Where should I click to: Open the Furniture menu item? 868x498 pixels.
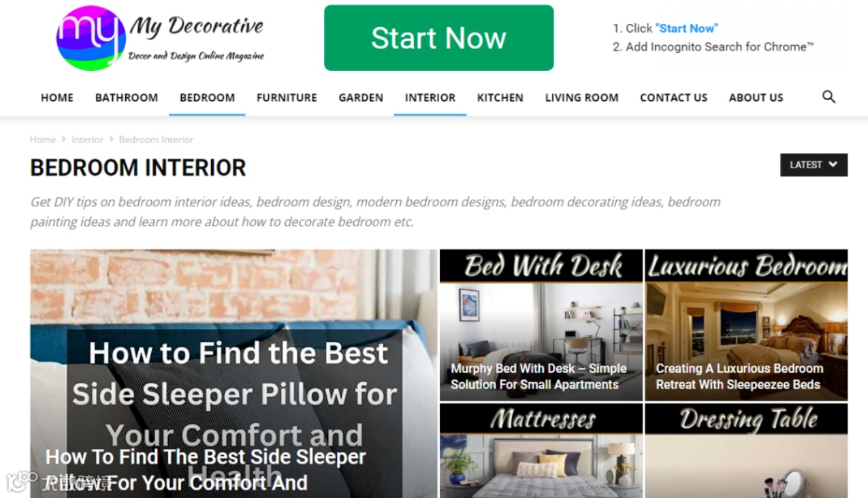[x=287, y=97]
